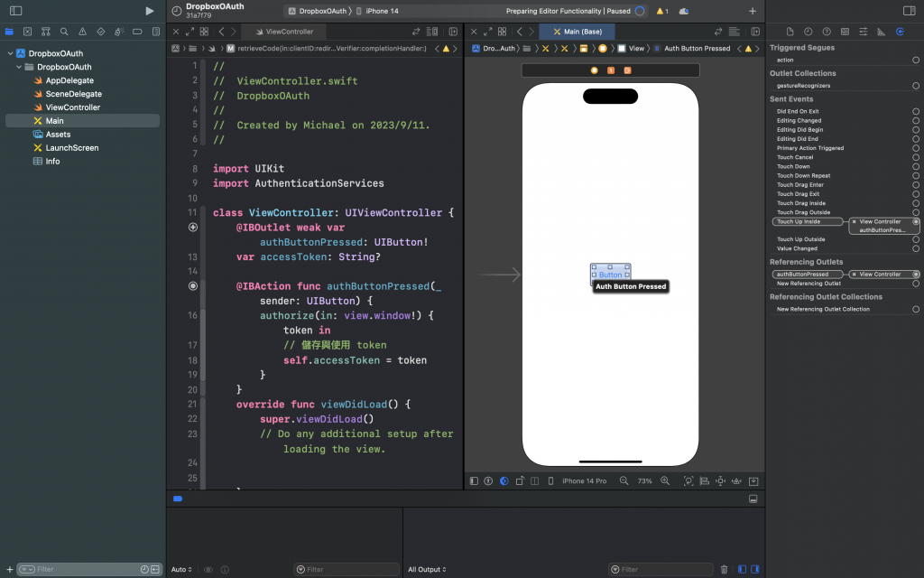Click Value Changed connection circle
This screenshot has height=578, width=924.
(x=916, y=248)
